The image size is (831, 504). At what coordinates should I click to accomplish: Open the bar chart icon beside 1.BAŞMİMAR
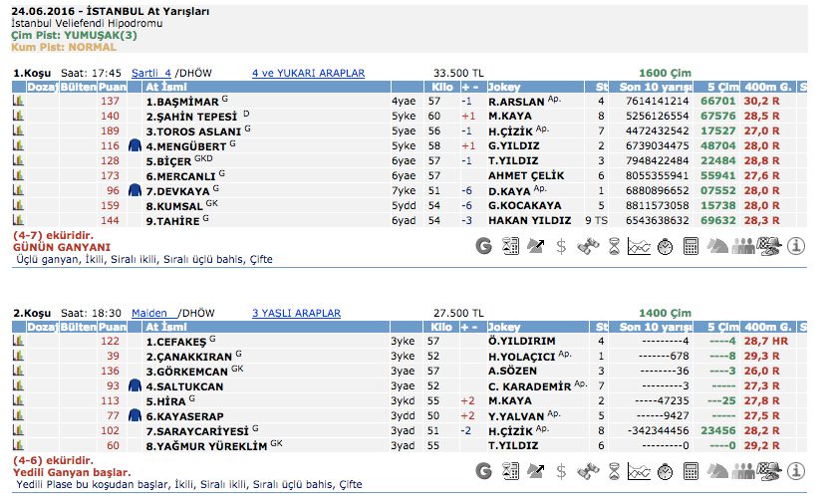coord(18,101)
